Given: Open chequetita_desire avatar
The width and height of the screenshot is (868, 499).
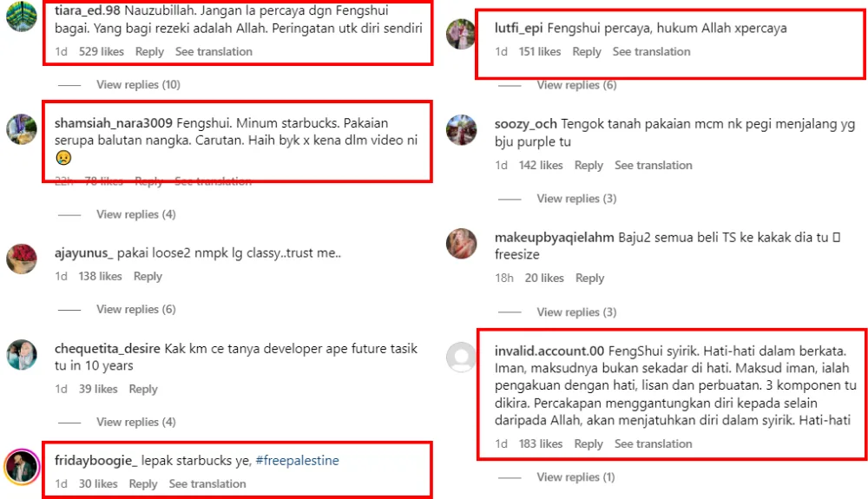Looking at the screenshot, I should pyautogui.click(x=21, y=355).
